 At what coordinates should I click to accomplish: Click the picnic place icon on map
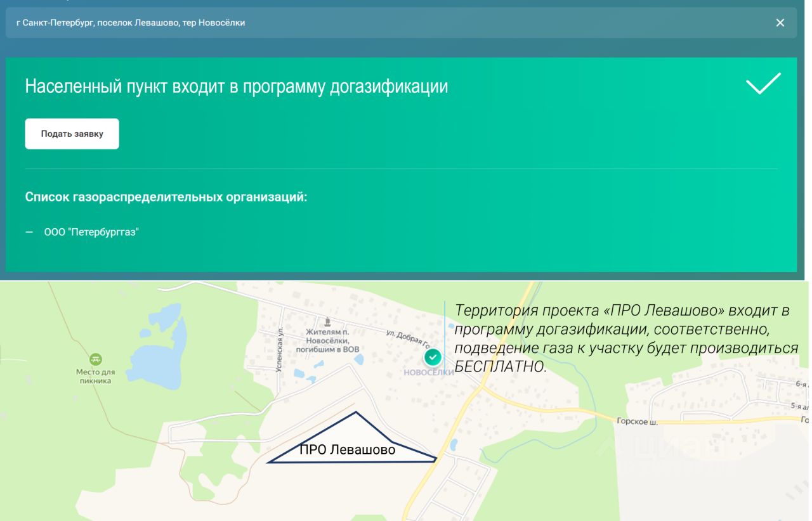pyautogui.click(x=95, y=359)
